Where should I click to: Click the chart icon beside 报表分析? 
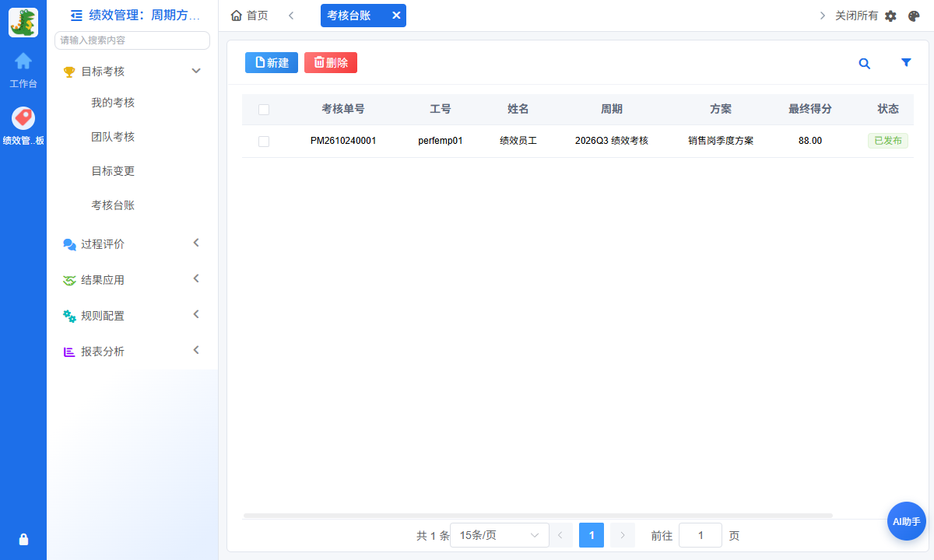(x=69, y=352)
